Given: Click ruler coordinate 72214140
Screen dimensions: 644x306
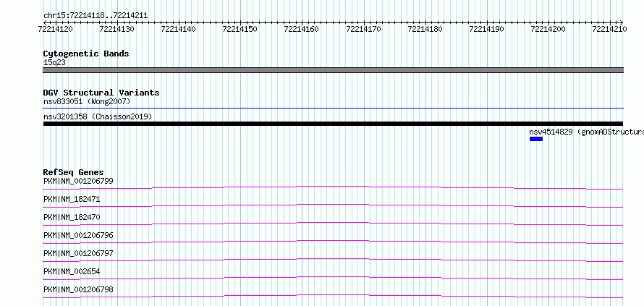Looking at the screenshot, I should 179,29.
